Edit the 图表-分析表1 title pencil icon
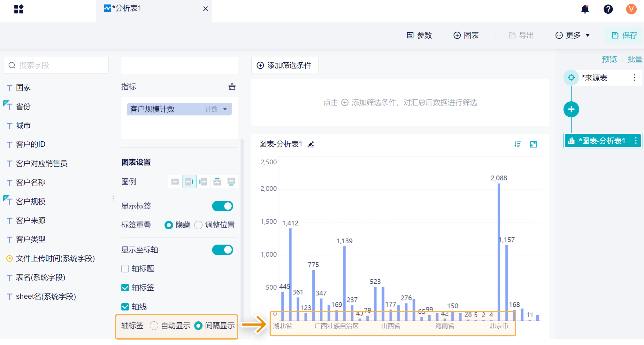Screen dimensions: 644x345 tap(310, 145)
